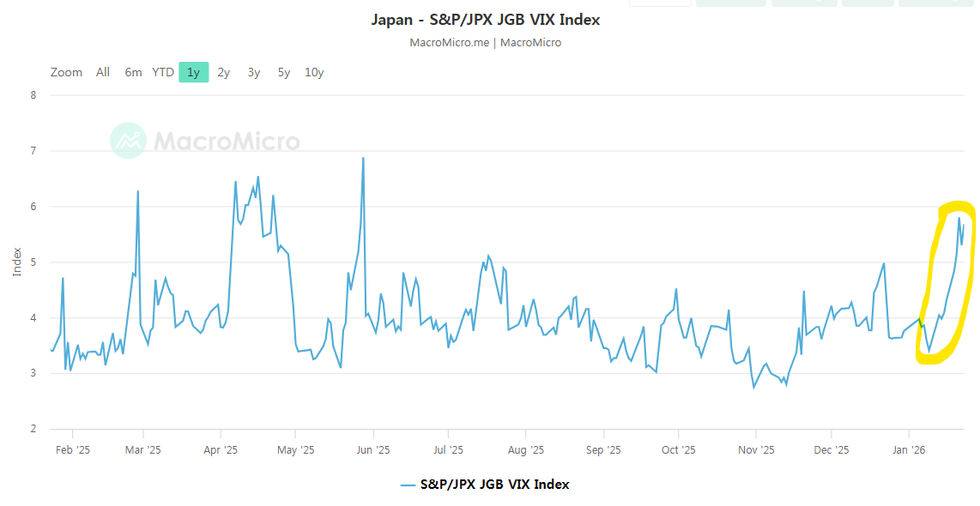
Task: Click the MacroMicro watermark text
Action: coord(227,141)
